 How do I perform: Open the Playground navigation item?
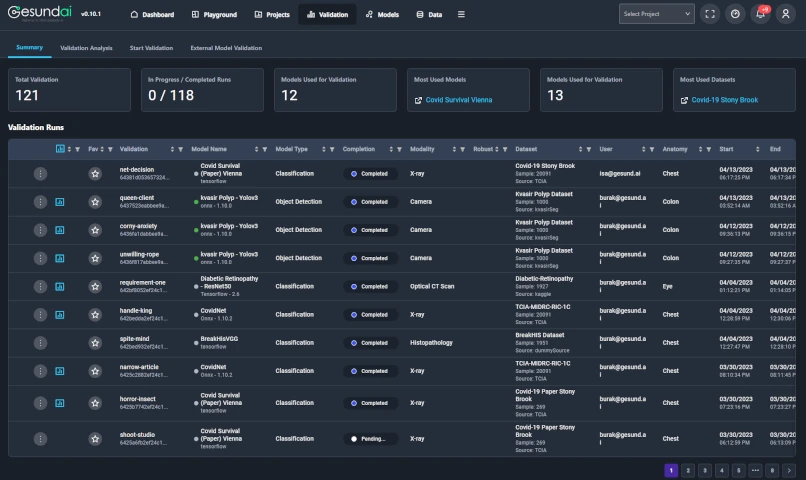click(214, 14)
